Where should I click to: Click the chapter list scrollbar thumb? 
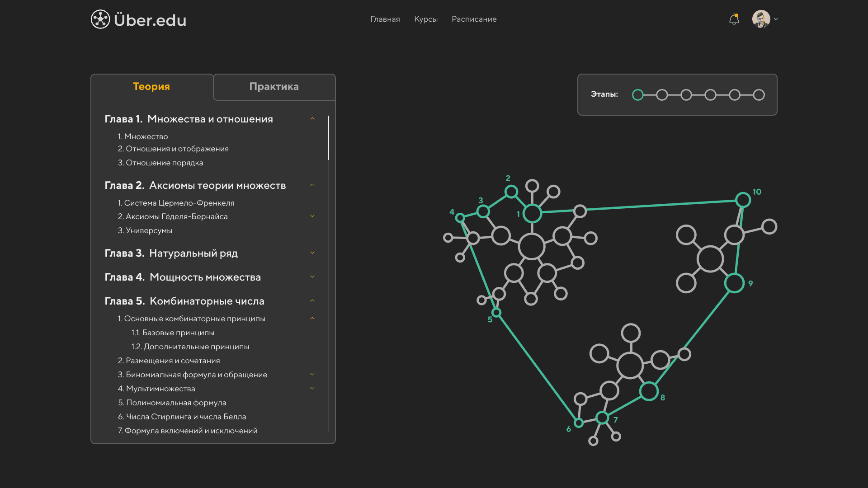(x=328, y=138)
